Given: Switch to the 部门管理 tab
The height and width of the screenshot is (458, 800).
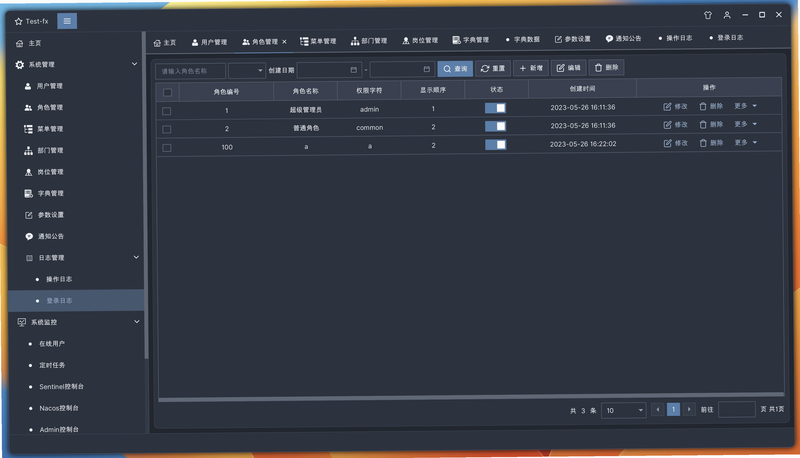Looking at the screenshot, I should (x=369, y=41).
